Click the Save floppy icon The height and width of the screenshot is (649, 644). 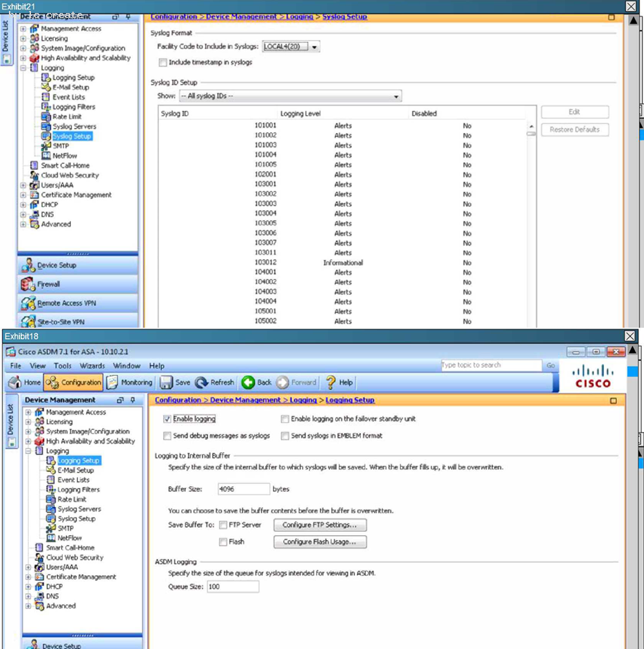click(x=167, y=382)
